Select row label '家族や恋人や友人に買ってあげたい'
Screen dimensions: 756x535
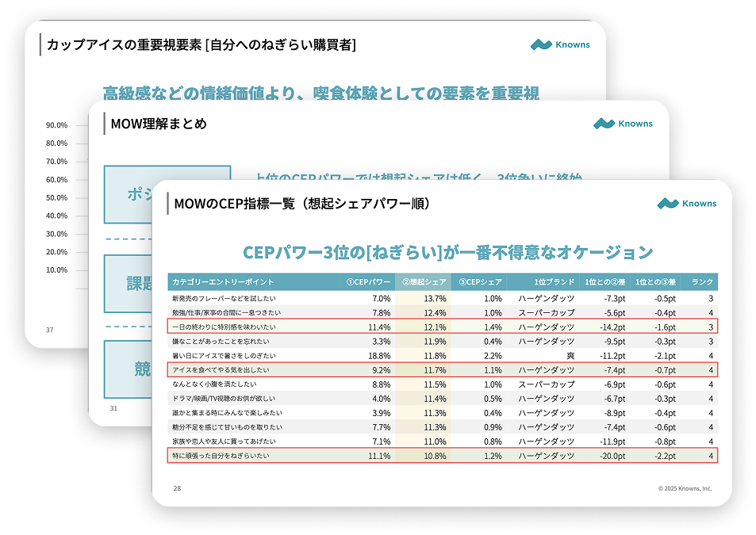click(224, 441)
